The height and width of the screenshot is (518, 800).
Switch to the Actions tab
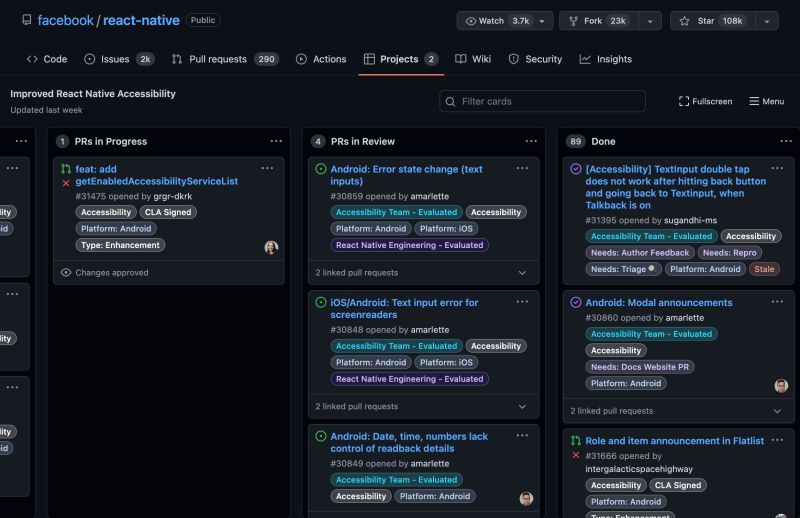click(x=321, y=59)
